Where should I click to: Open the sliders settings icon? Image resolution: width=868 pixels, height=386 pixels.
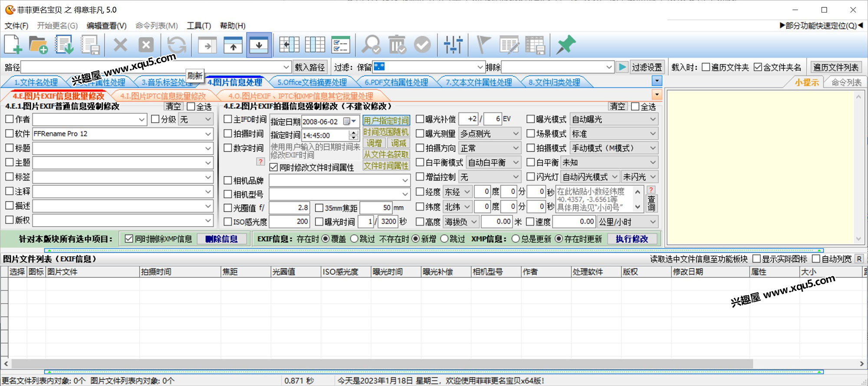click(x=453, y=45)
